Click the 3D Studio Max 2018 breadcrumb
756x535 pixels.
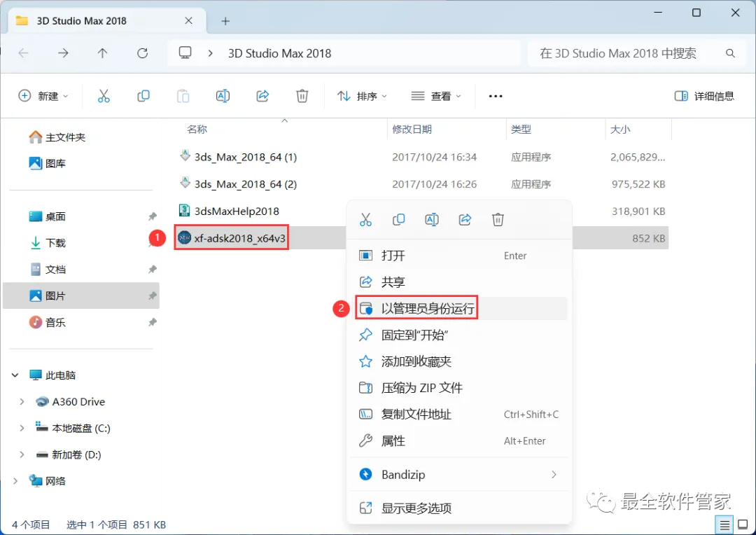pos(279,53)
